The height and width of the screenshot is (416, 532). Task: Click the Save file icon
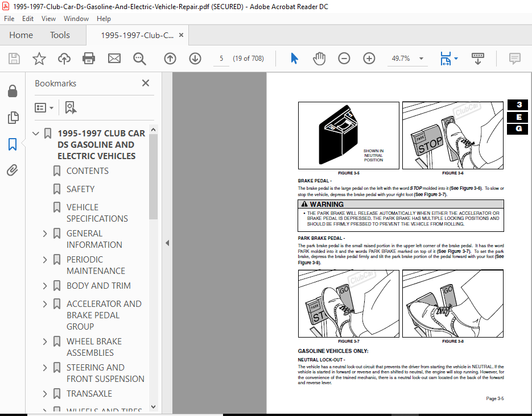coord(14,59)
